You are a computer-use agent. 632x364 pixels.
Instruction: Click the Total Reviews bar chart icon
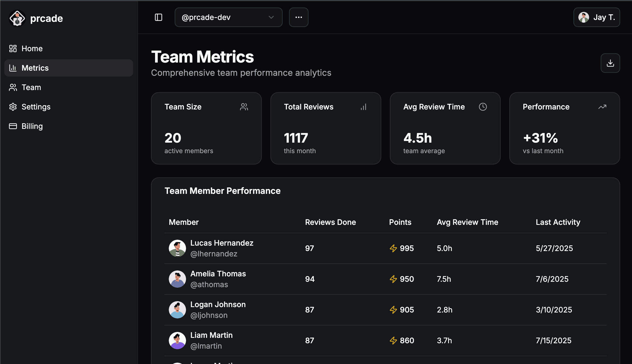click(x=363, y=107)
